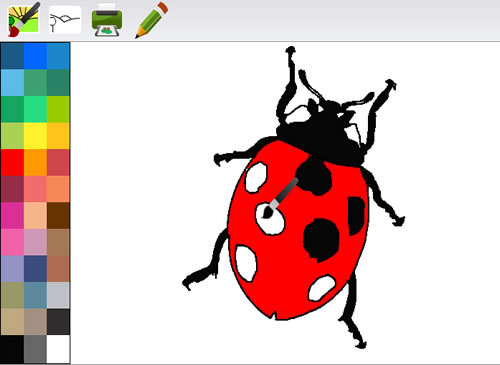
Task: Choose the salmon pink swatch
Action: [35, 189]
